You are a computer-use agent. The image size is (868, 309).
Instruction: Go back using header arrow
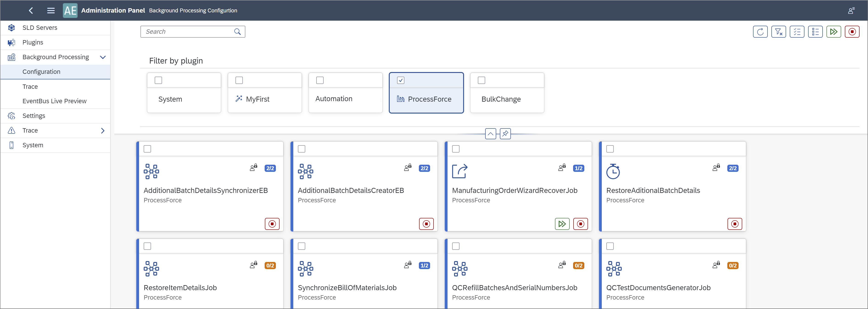click(31, 11)
